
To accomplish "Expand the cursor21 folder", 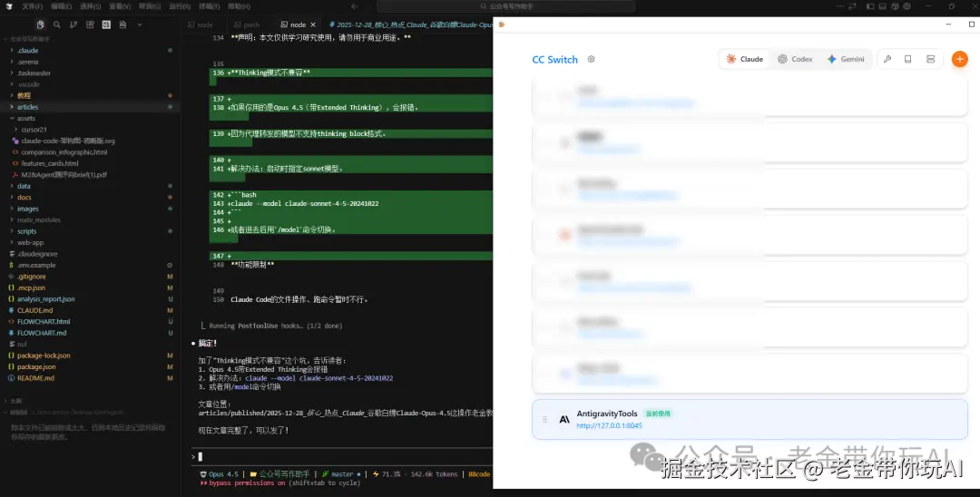I will pyautogui.click(x=34, y=130).
